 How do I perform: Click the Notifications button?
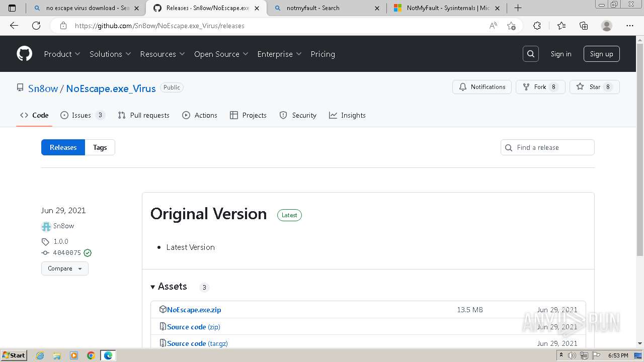[x=482, y=87]
